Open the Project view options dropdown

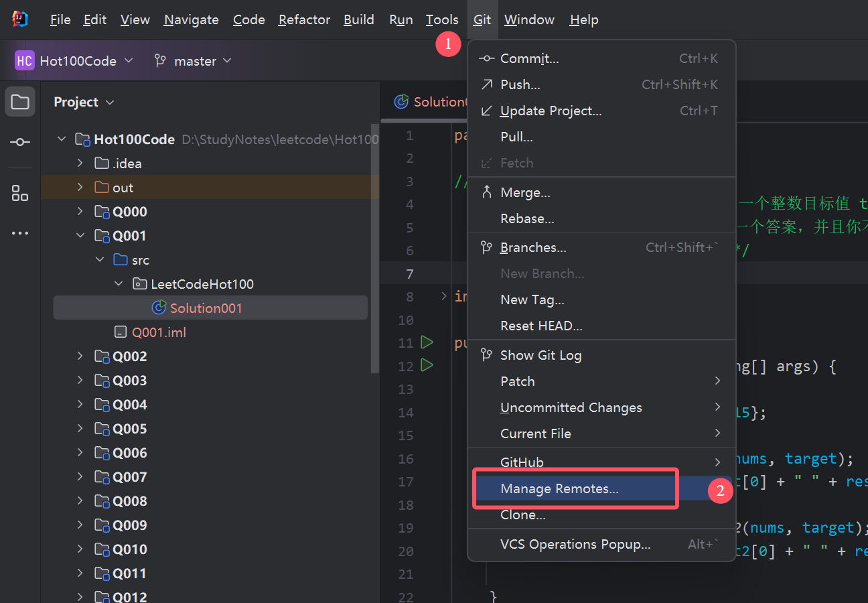pos(110,103)
